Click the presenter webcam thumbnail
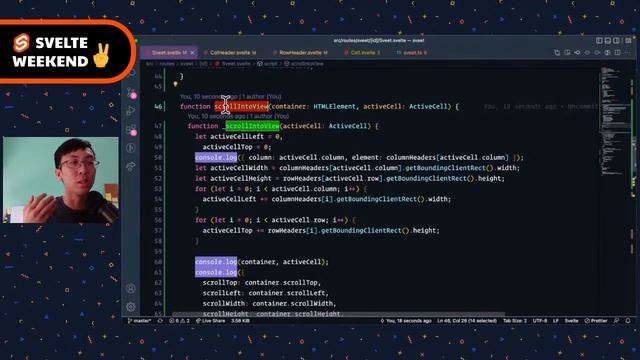Image resolution: width=640 pixels, height=360 pixels. click(x=61, y=180)
